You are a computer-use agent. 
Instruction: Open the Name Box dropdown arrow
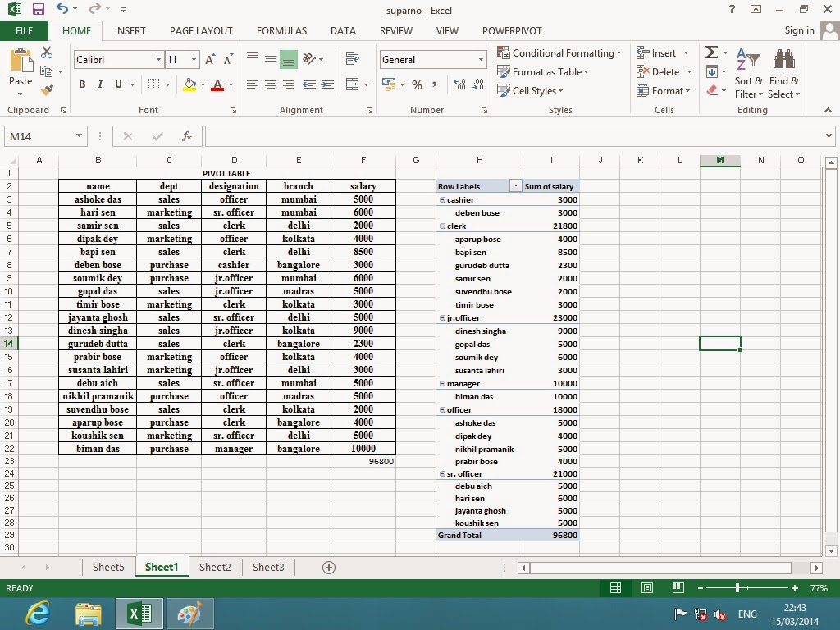[x=79, y=135]
